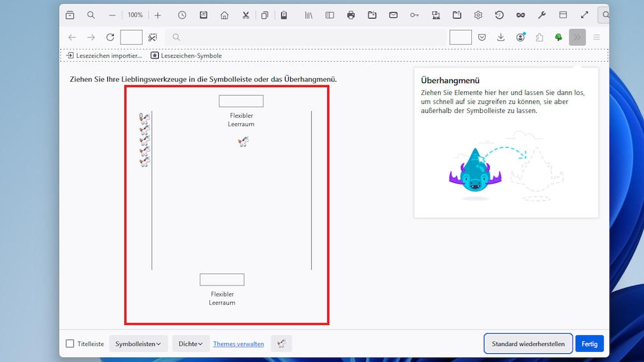Click the Pocket save icon
This screenshot has height=362, width=644.
click(x=482, y=37)
